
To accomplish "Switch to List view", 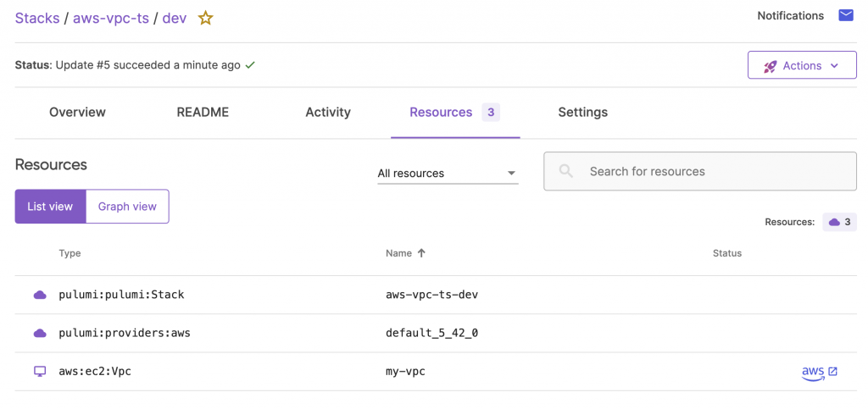I will coord(50,207).
